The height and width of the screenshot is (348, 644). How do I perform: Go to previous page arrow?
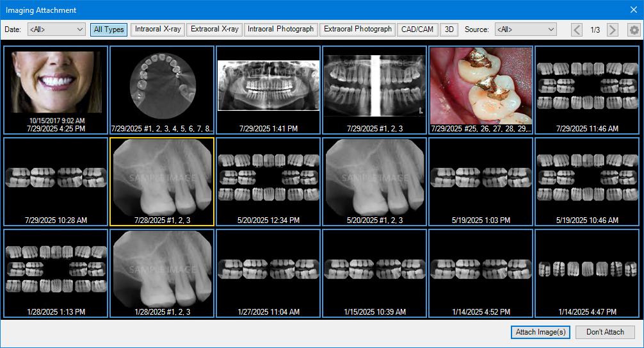pyautogui.click(x=577, y=29)
